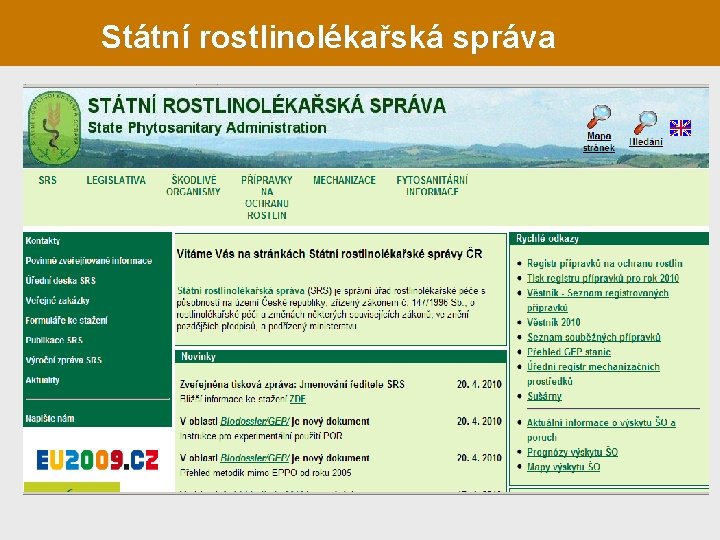
Task: Click the Jmenování ředitele SRS news headline
Action: click(292, 384)
